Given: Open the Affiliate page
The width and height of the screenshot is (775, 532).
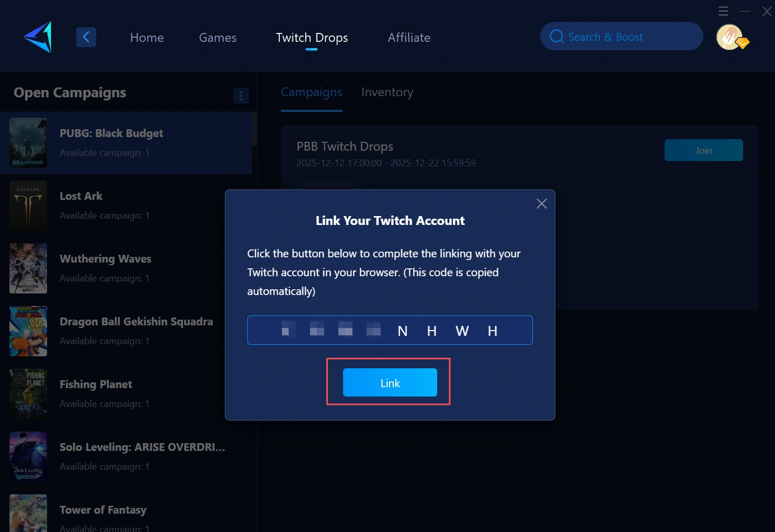Looking at the screenshot, I should [x=409, y=38].
